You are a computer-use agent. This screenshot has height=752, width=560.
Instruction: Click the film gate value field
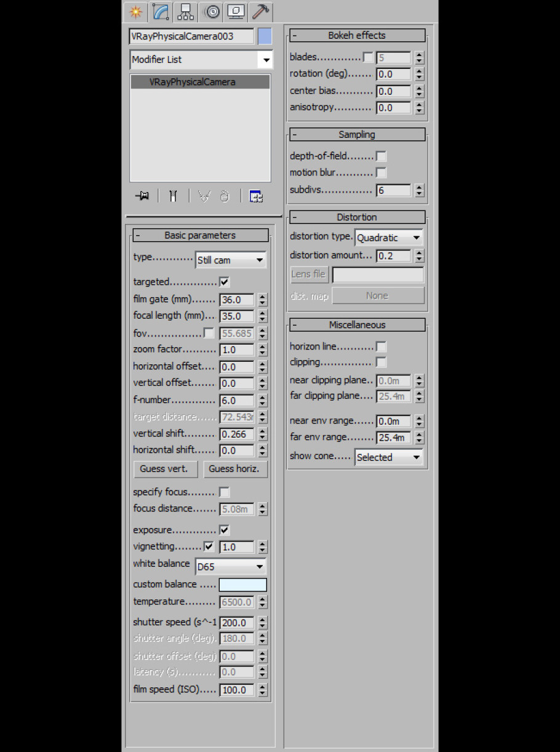pos(237,300)
